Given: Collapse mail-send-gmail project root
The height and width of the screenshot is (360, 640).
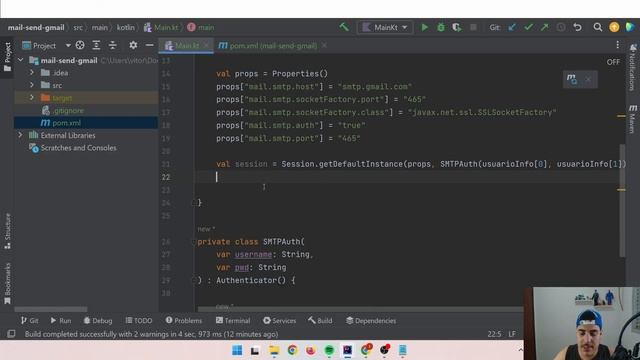Looking at the screenshot, I should [20, 60].
